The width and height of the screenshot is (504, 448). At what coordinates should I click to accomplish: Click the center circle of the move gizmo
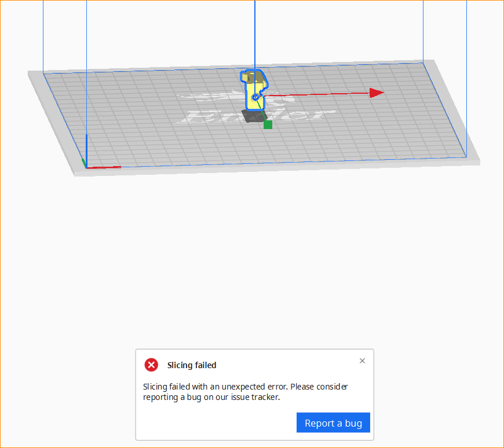[255, 97]
